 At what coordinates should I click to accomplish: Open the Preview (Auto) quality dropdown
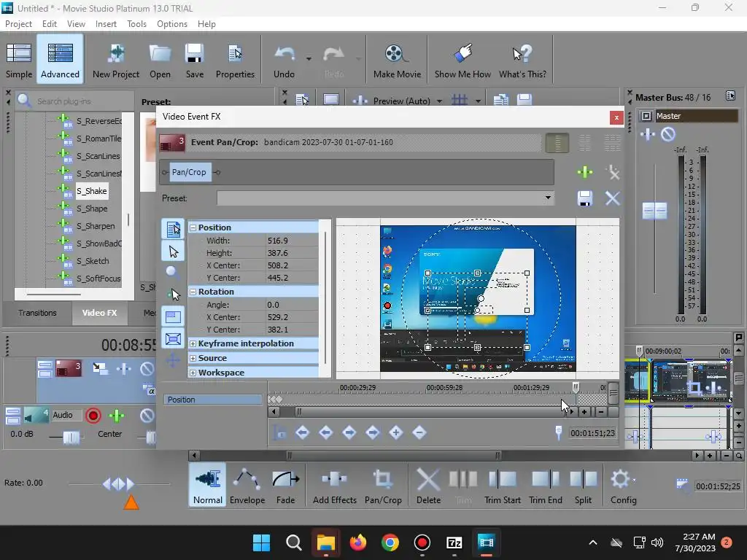(439, 101)
